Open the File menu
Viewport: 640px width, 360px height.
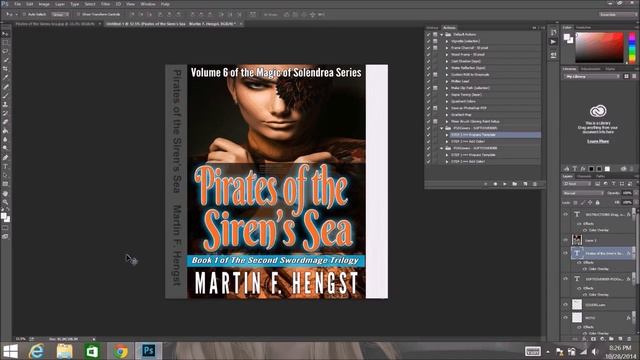(x=18, y=4)
